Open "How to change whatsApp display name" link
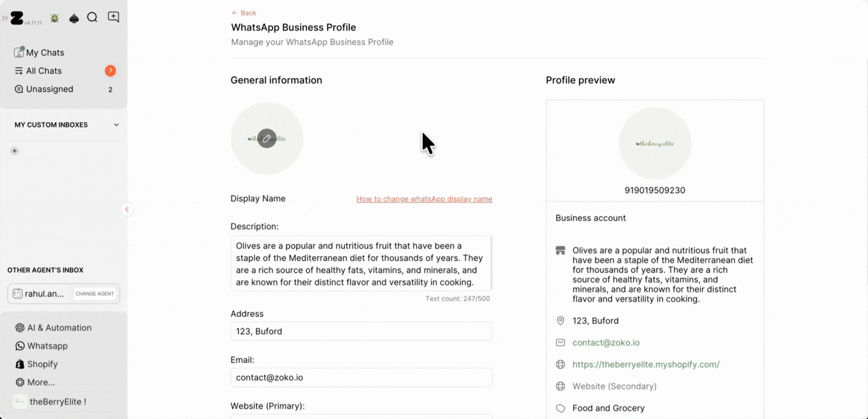Screen dimensions: 868x419 coord(424,199)
